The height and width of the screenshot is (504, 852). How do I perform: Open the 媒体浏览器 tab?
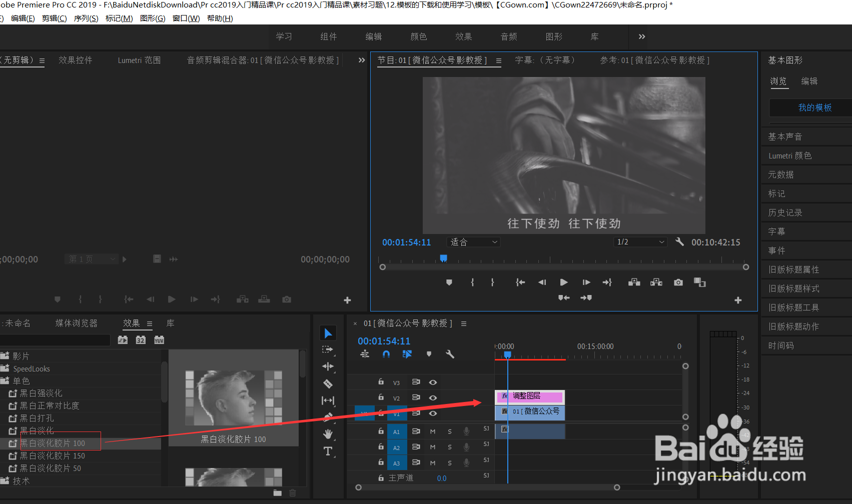tap(77, 323)
